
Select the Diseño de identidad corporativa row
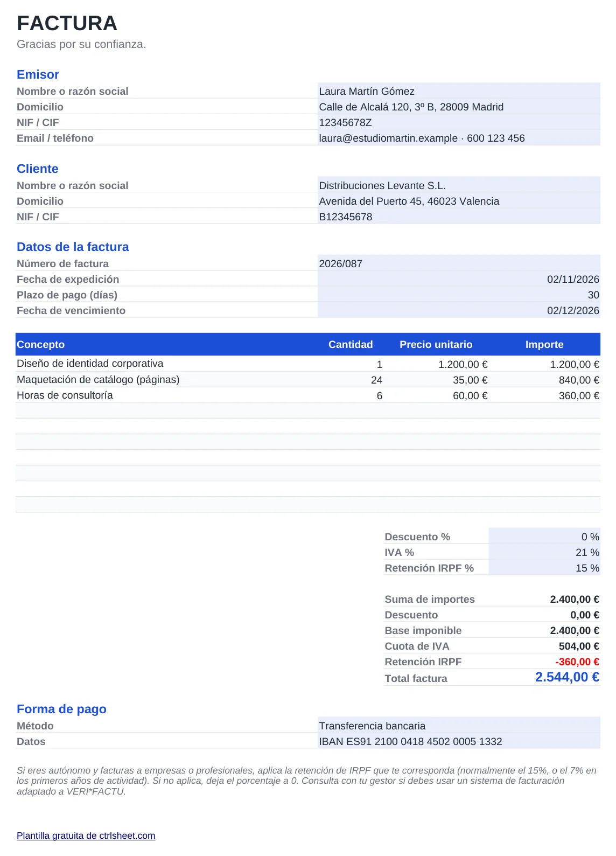pos(308,364)
